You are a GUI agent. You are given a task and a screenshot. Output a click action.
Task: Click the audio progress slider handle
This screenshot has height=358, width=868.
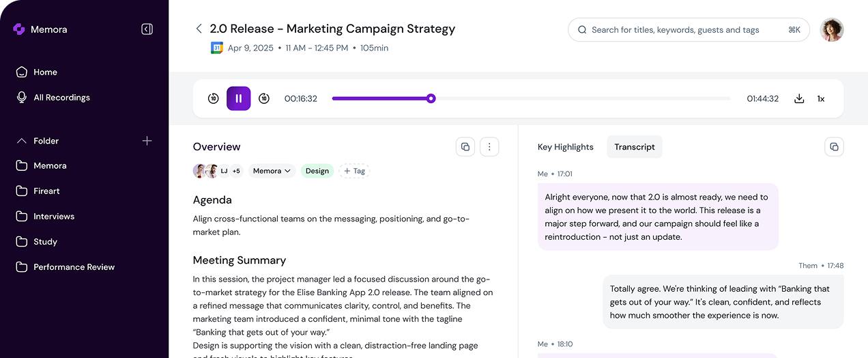tap(431, 98)
